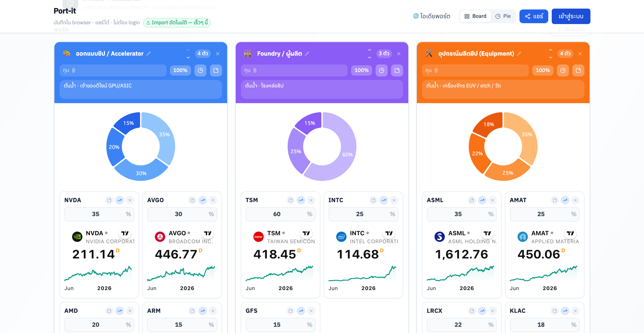Show the TSM price chart icon
Image resolution: width=644 pixels, height=333 pixels.
[301, 200]
